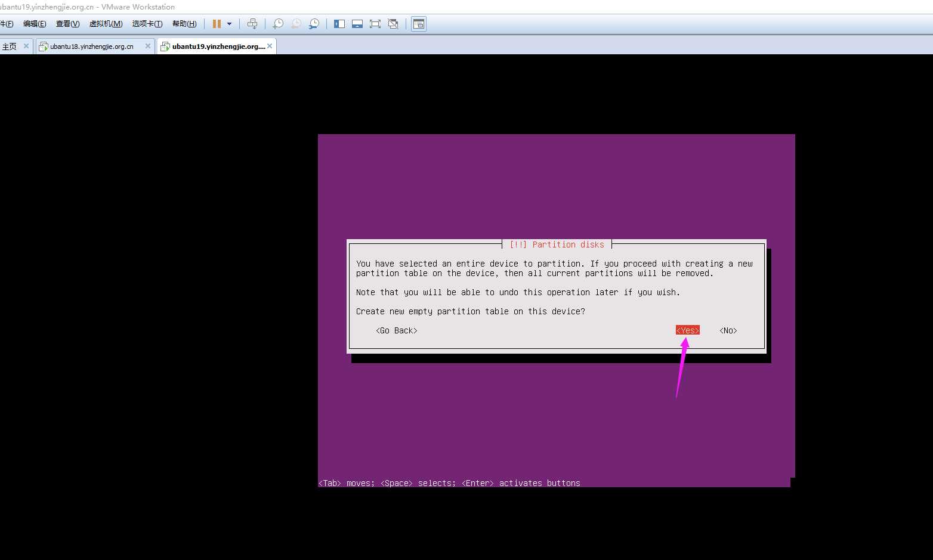
Task: Select the ubantu19.yinzhengjie.org tab
Action: point(218,47)
